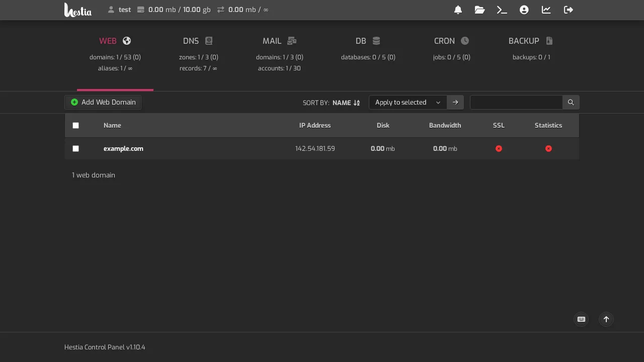Open the web terminal icon
Screen dimensions: 644x362
pyautogui.click(x=502, y=10)
